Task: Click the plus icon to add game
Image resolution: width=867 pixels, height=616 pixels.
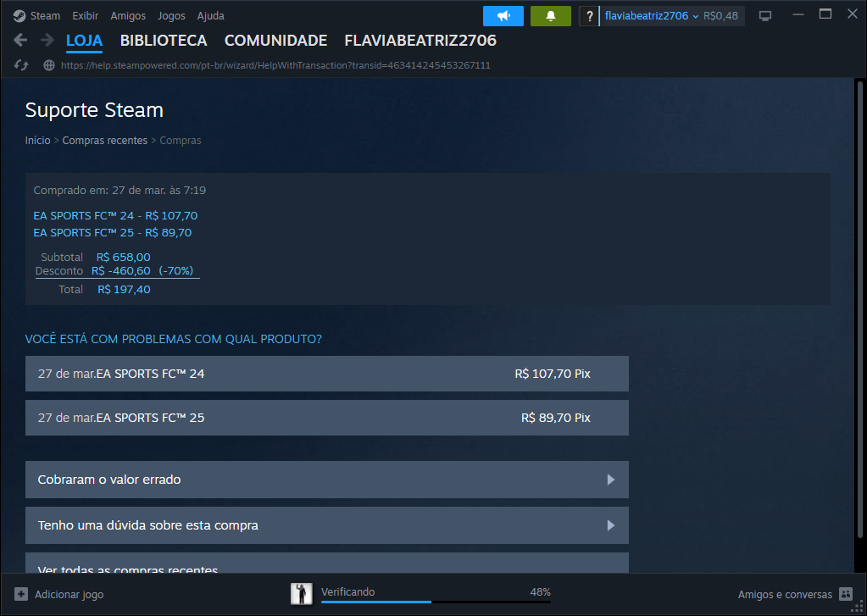Action: [21, 594]
